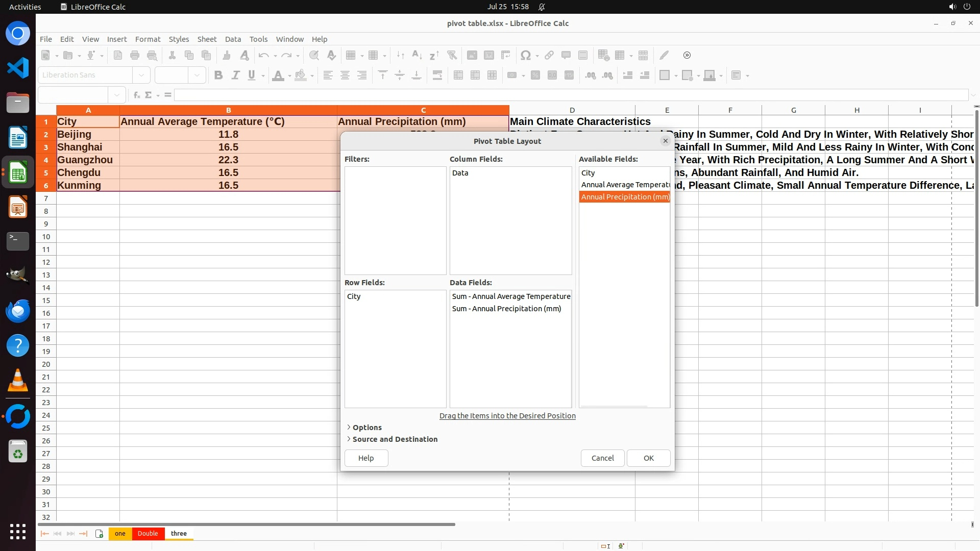Click the Sort Ascending toolbar icon
The width and height of the screenshot is (980, 551).
[x=416, y=55]
